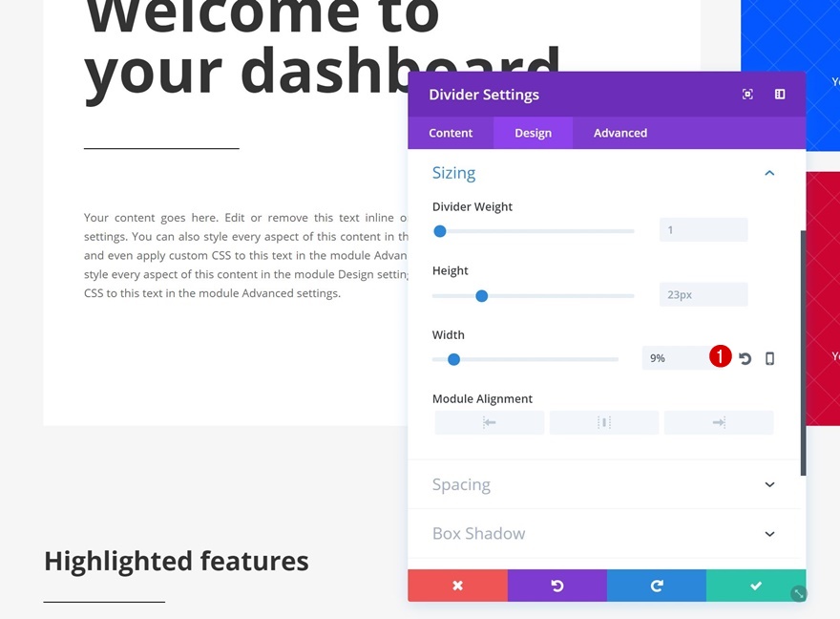This screenshot has width=840, height=619.
Task: Click the Height value input field
Action: point(703,294)
